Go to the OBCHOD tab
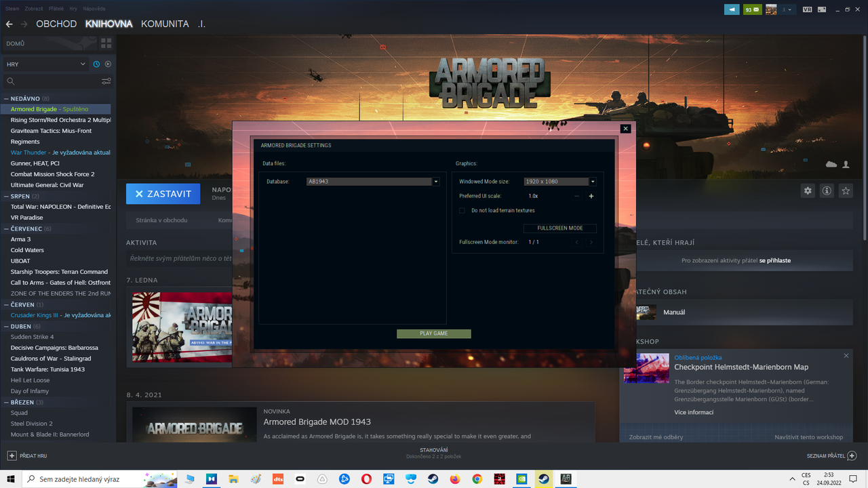The height and width of the screenshot is (488, 868). click(56, 24)
